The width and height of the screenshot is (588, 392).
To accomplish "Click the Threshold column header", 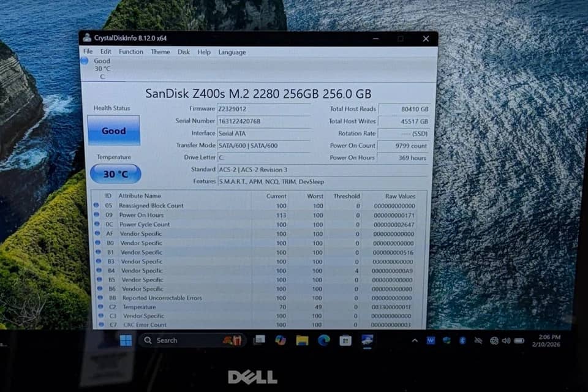I will tap(347, 196).
